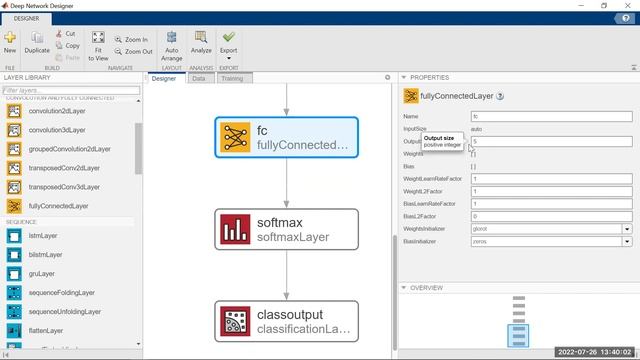Open help question mark in title ribbon
Viewport: 640px width, 360px height.
625,18
